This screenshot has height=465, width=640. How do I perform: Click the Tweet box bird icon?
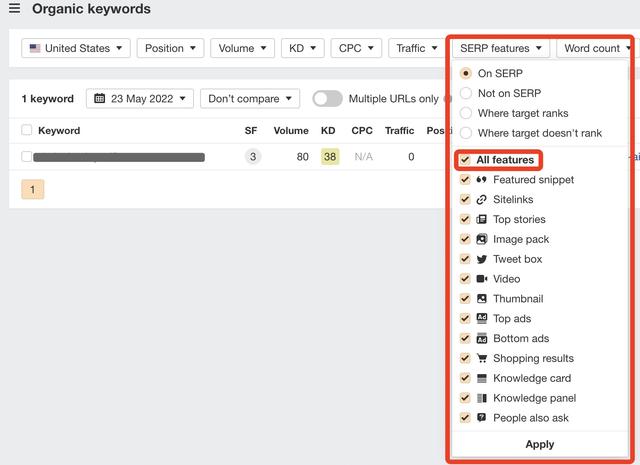(482, 259)
